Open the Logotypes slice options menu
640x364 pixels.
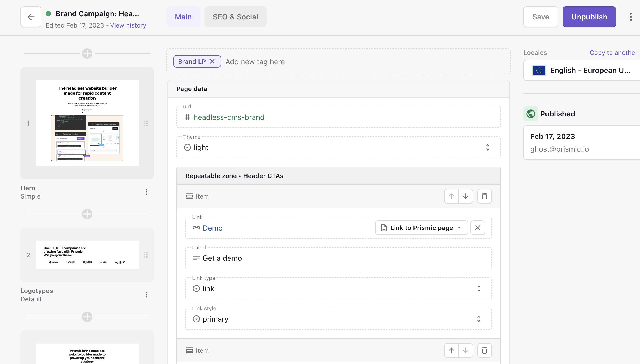(146, 295)
